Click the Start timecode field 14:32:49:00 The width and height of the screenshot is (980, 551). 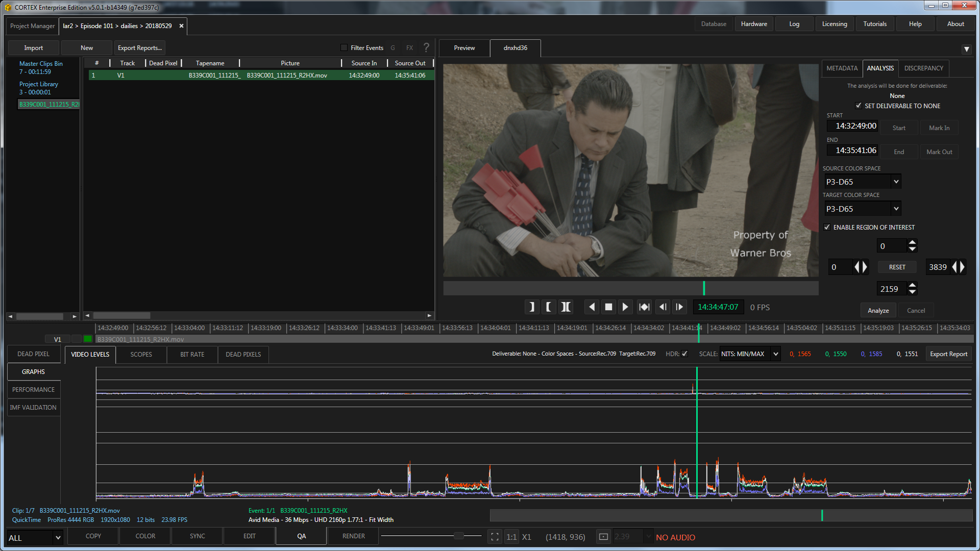point(852,126)
